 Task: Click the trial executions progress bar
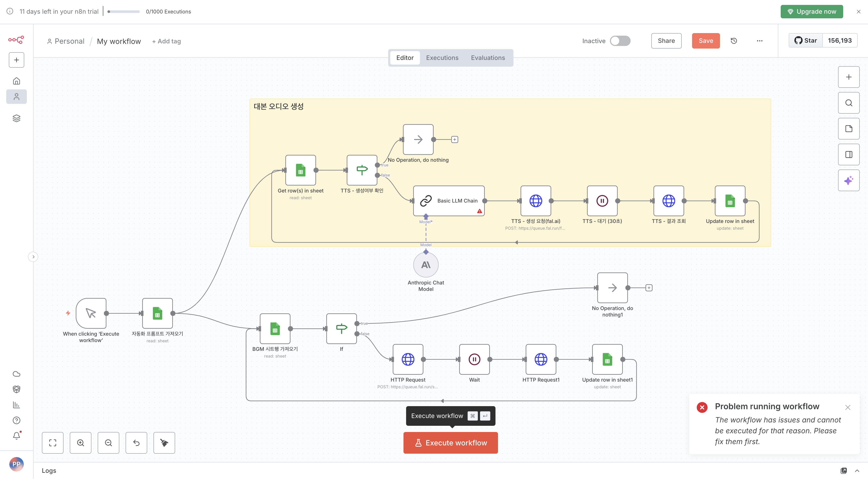click(123, 11)
